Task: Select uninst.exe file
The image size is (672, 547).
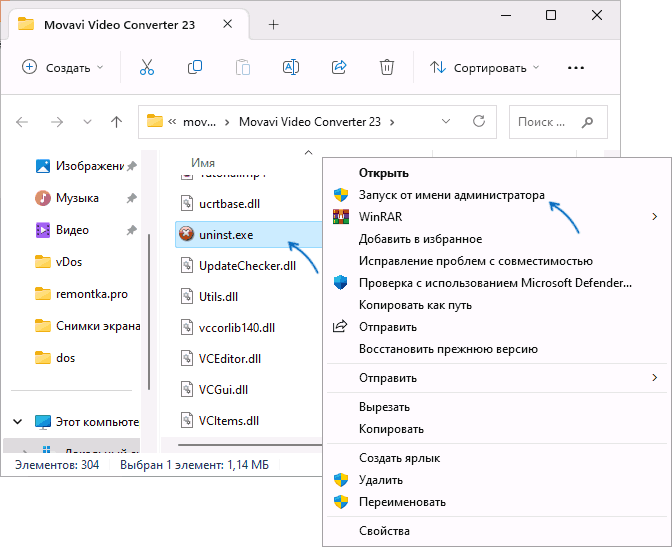Action: [249, 234]
